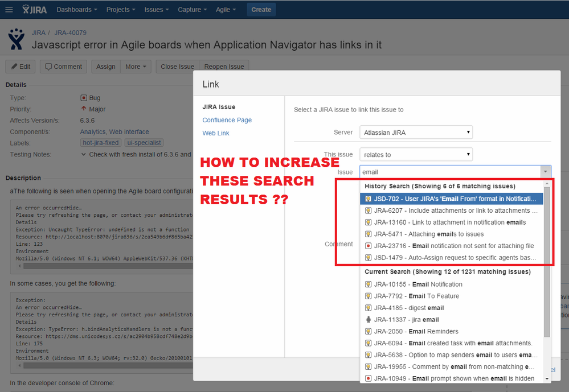Click the JIRA project avatar icon

coord(17,39)
